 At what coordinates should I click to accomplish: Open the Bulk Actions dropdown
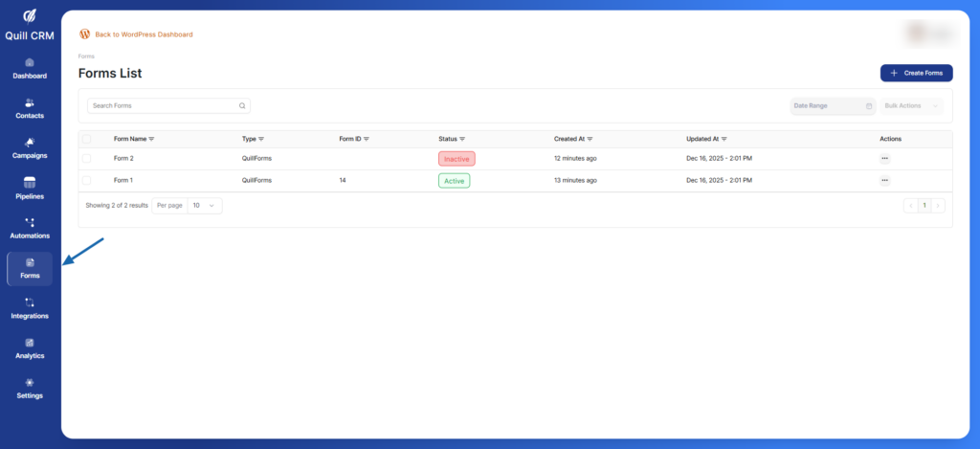click(911, 106)
